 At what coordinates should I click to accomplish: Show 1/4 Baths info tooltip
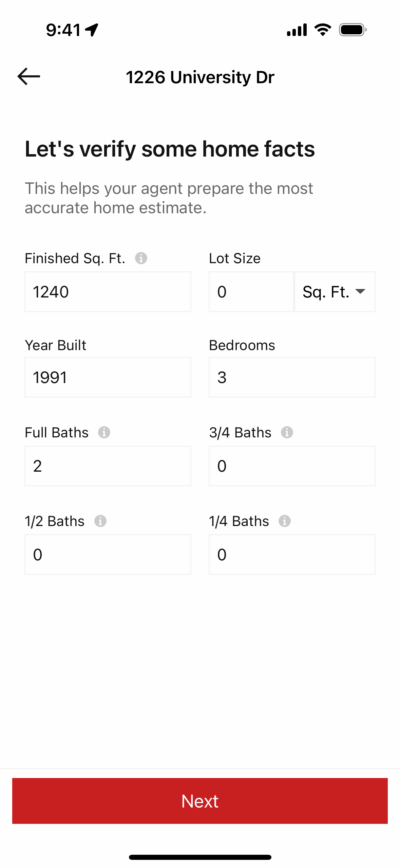click(x=285, y=521)
